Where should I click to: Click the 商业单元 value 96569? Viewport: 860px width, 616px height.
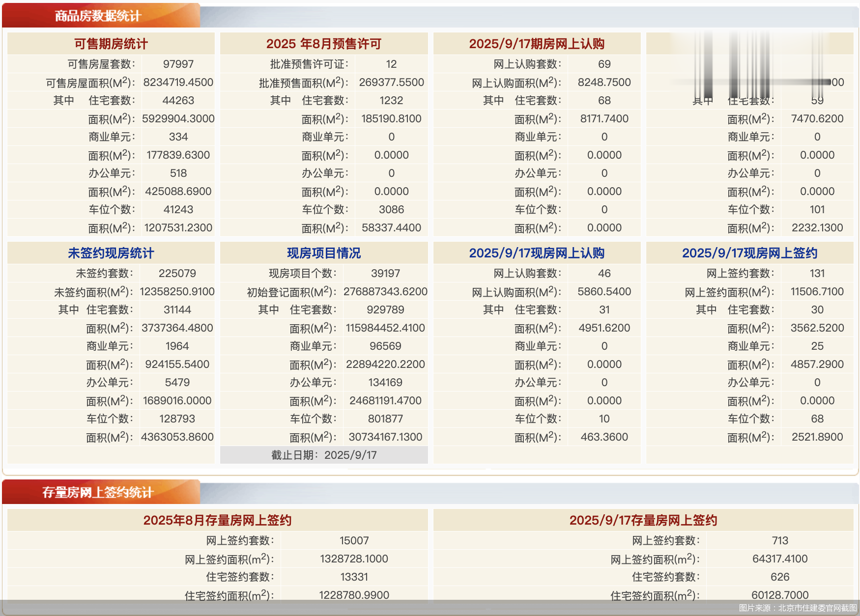click(x=386, y=346)
